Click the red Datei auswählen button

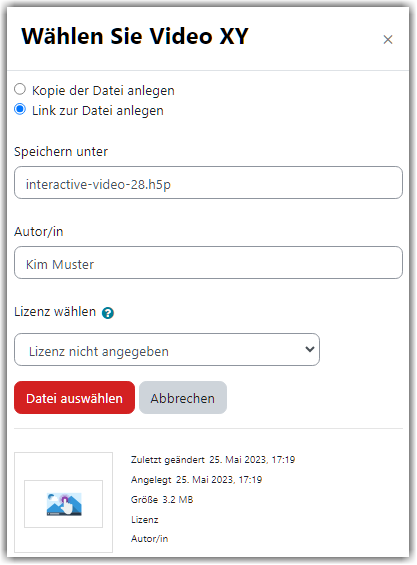[75, 398]
